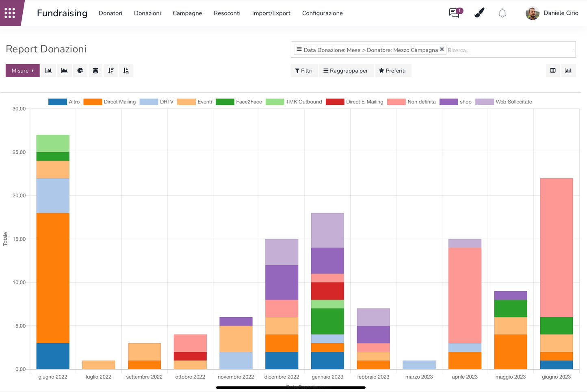This screenshot has height=392, width=587.
Task: Open the apps grid menu
Action: pyautogui.click(x=10, y=13)
